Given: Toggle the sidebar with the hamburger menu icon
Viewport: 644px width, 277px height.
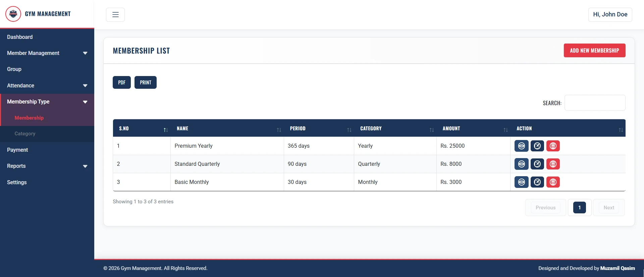Looking at the screenshot, I should click(x=115, y=15).
